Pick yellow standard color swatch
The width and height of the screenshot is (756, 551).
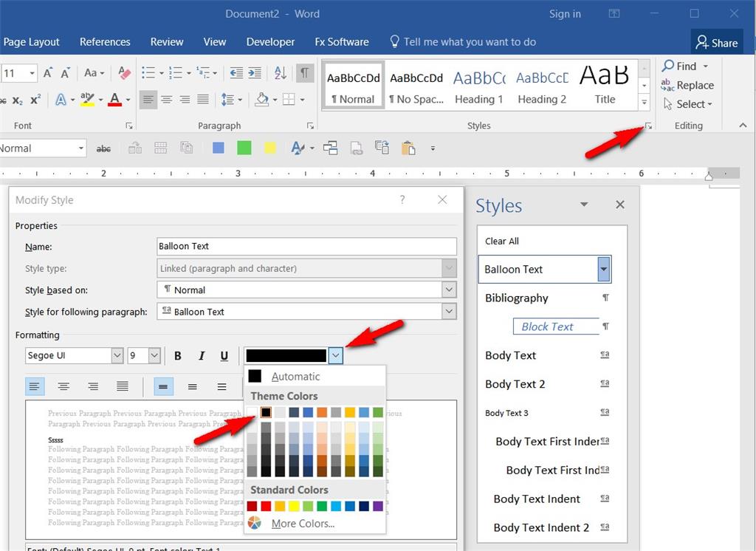[x=294, y=506]
